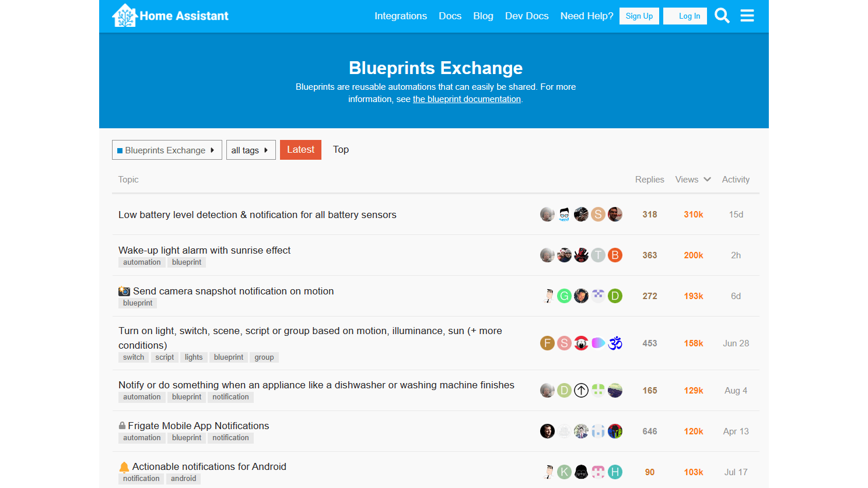The image size is (868, 488).
Task: Go to Blog in the header
Action: (x=483, y=16)
